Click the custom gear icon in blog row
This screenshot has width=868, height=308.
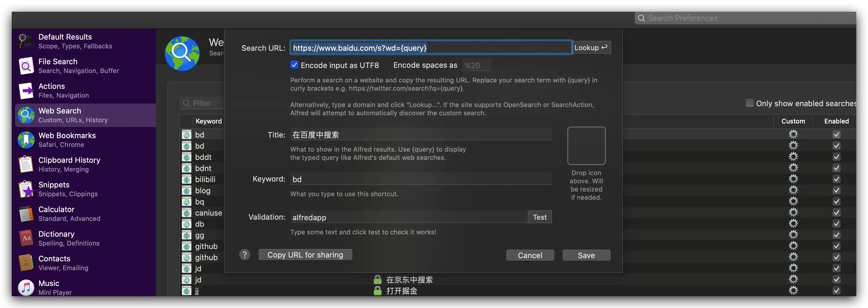coord(793,190)
